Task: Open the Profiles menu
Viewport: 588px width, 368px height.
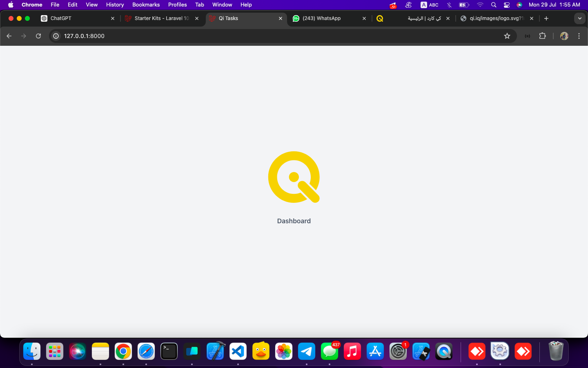Action: click(178, 5)
